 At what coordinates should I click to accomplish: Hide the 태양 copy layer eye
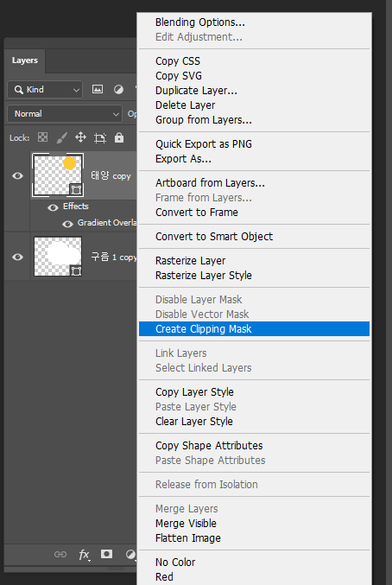17,175
